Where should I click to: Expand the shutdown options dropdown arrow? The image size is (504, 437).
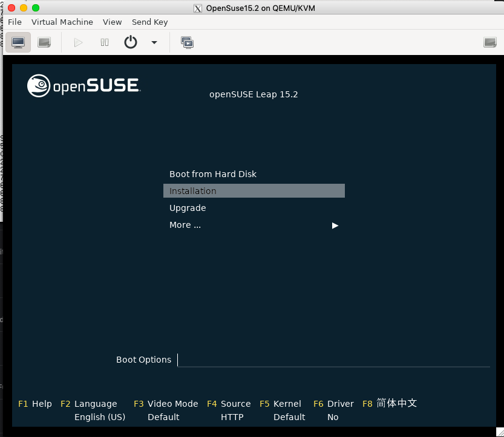pos(154,42)
